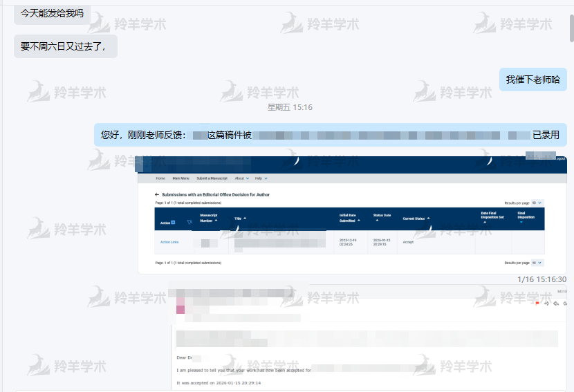The image size is (574, 392).
Task: Click the chat's vertical scrollbar
Action: (571, 28)
